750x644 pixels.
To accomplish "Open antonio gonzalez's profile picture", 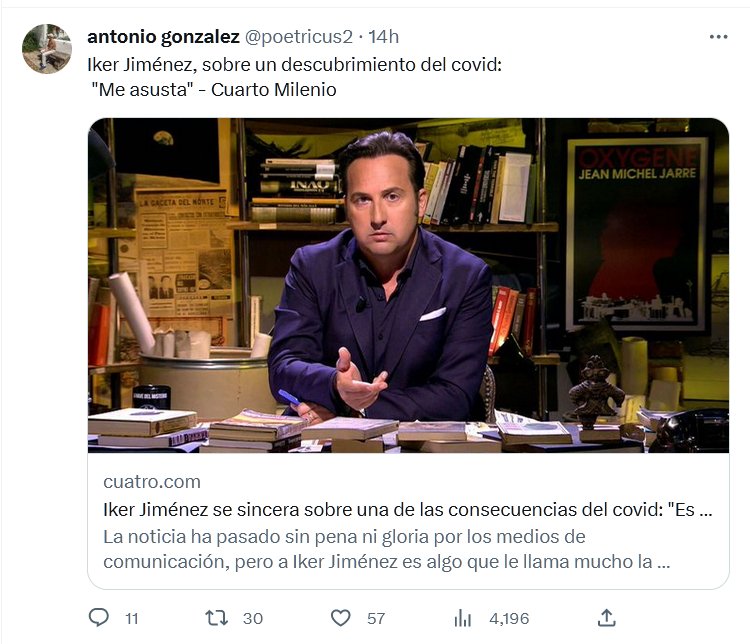I will point(47,49).
